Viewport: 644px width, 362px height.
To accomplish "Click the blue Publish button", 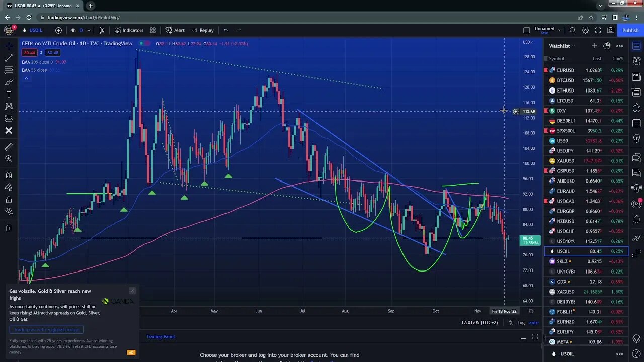I will pos(630,30).
